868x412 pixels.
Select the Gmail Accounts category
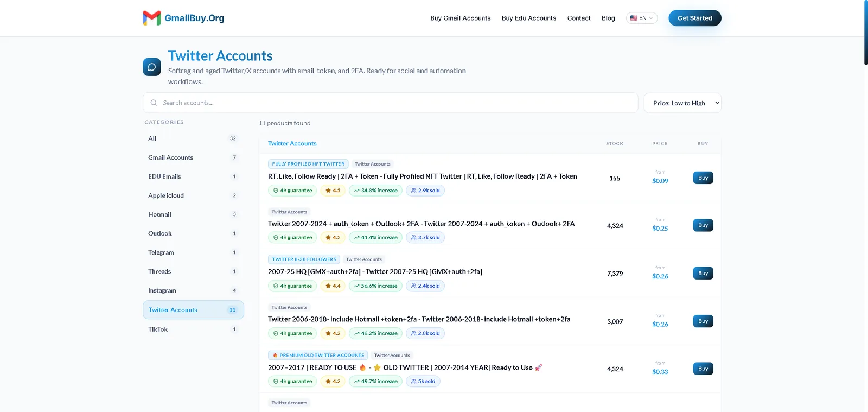point(193,157)
